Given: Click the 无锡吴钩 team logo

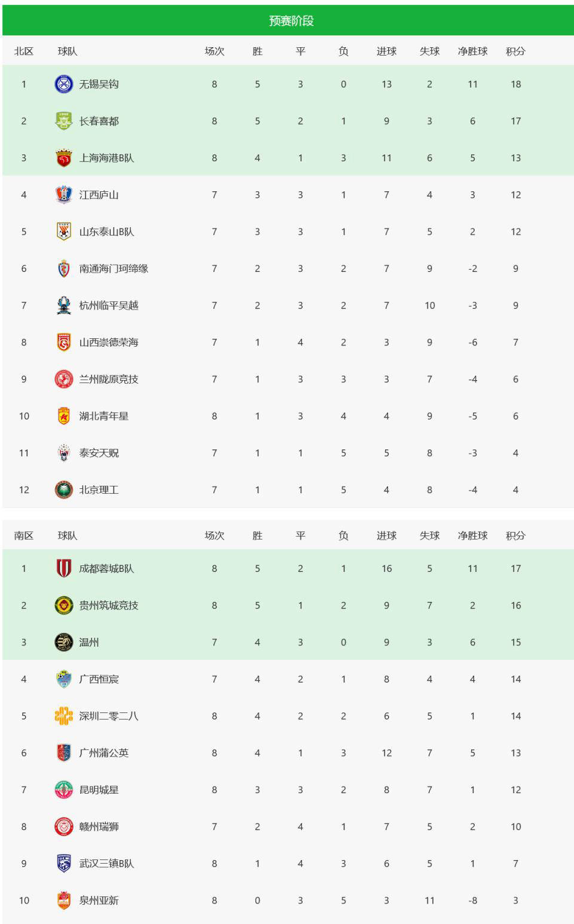Looking at the screenshot, I should click(64, 84).
